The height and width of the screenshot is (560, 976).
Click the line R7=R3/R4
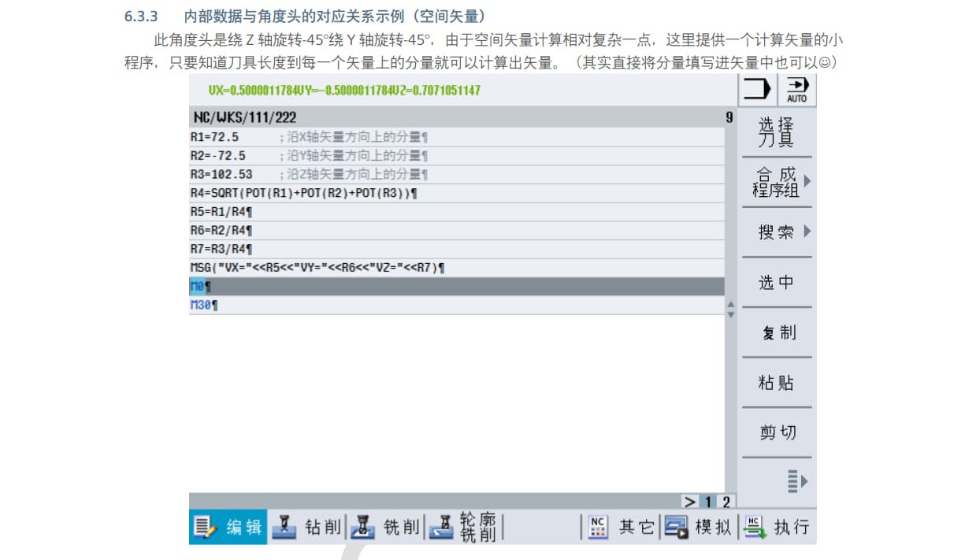pyautogui.click(x=456, y=249)
